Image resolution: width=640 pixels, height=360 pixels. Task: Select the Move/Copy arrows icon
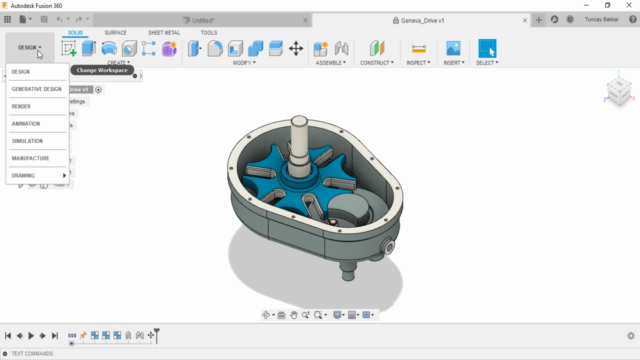[x=296, y=49]
